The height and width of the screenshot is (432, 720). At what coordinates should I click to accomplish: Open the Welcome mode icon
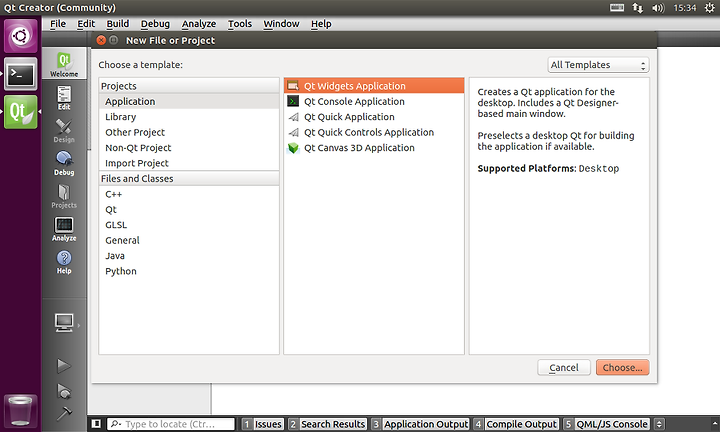tap(64, 64)
